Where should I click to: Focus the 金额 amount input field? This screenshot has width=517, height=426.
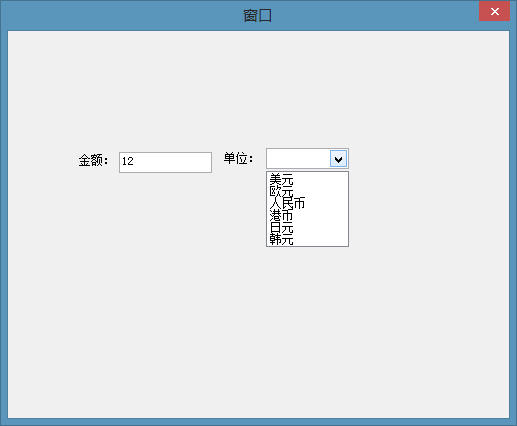pyautogui.click(x=165, y=162)
